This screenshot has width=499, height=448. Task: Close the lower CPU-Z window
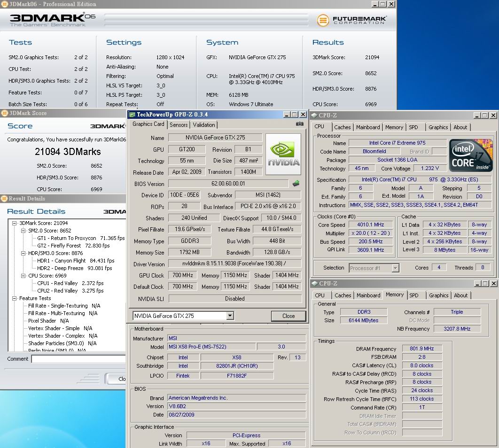493,283
